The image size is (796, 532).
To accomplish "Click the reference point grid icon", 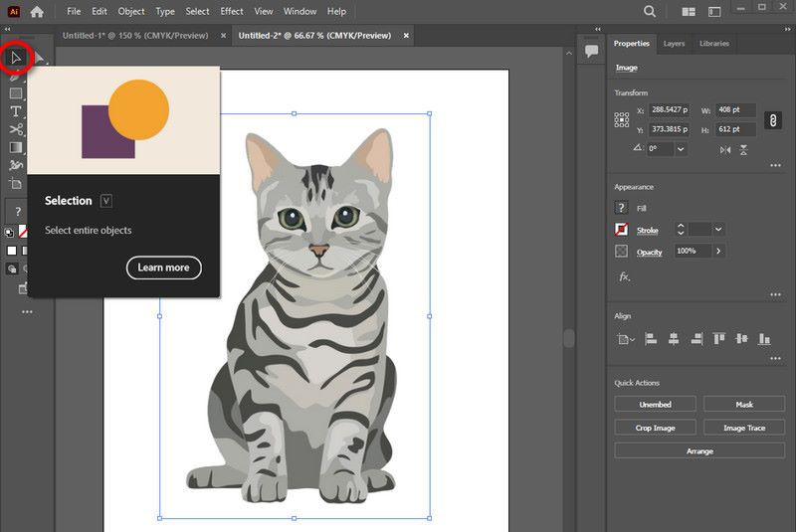I will [x=621, y=119].
